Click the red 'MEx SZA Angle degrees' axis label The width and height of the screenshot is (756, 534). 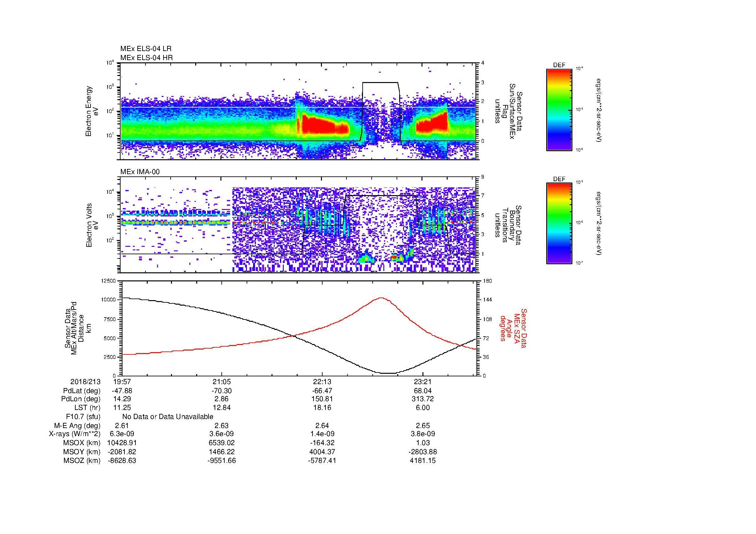[513, 328]
